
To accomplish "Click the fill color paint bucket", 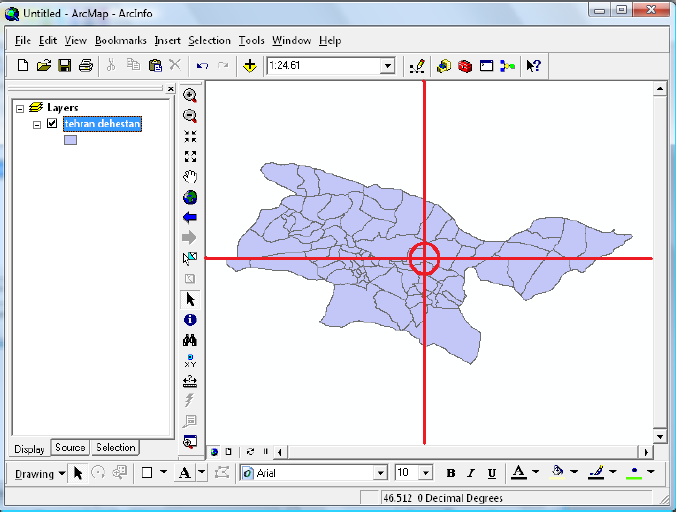I will tap(557, 472).
